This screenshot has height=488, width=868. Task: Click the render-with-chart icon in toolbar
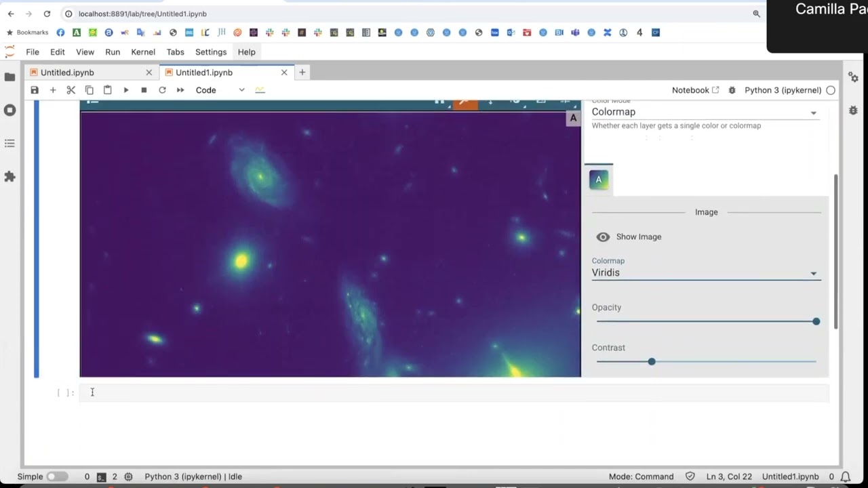[260, 90]
